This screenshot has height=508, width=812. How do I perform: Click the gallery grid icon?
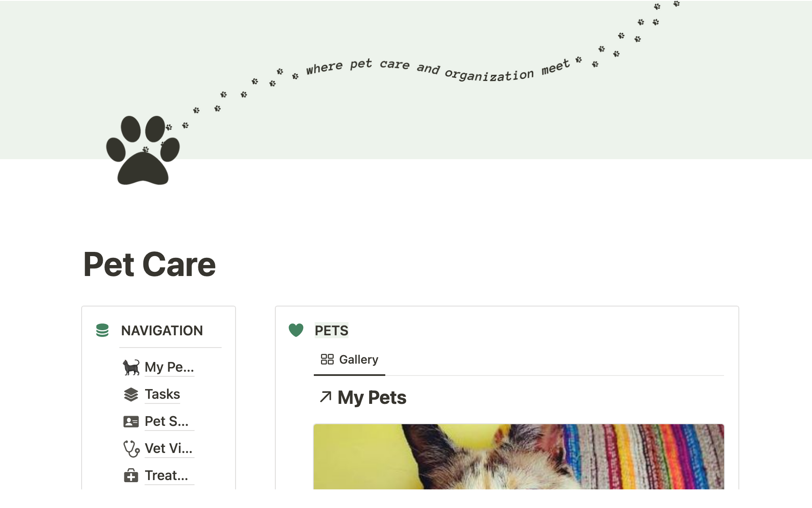[327, 359]
